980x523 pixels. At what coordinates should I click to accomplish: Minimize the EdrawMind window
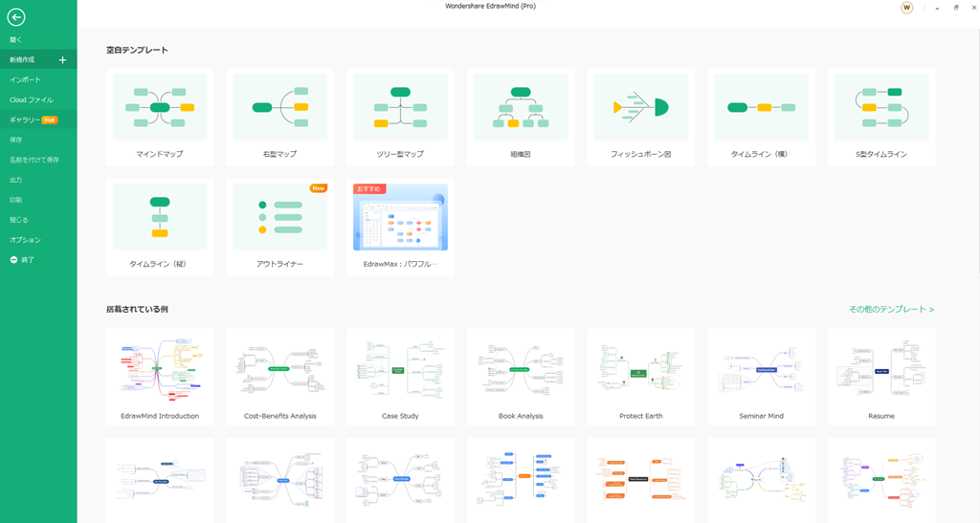(937, 8)
